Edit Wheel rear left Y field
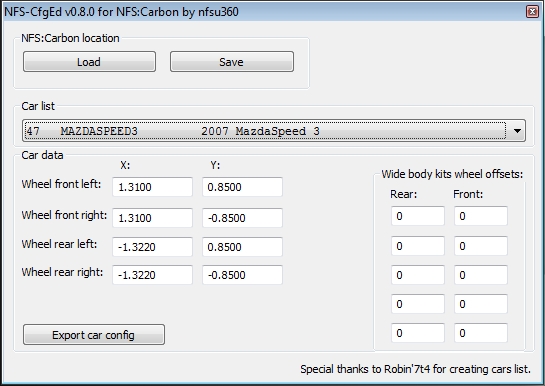Image resolution: width=545 pixels, height=386 pixels. point(242,247)
